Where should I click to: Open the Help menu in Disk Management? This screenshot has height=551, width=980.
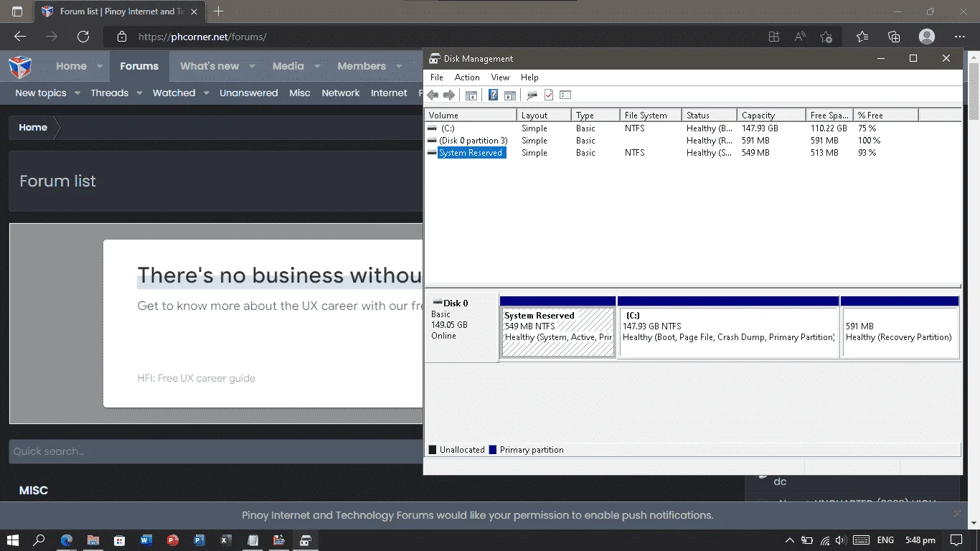[x=529, y=77]
